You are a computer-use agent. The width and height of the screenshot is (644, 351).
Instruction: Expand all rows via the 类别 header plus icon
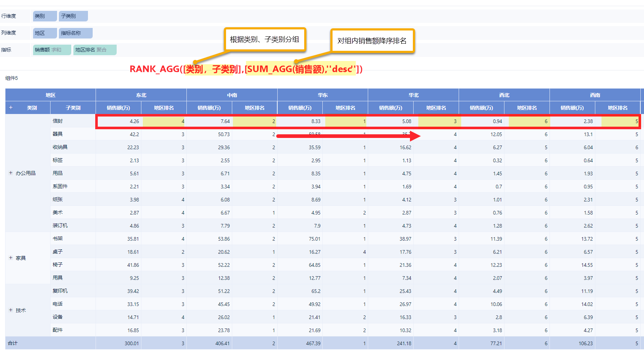tap(11, 107)
